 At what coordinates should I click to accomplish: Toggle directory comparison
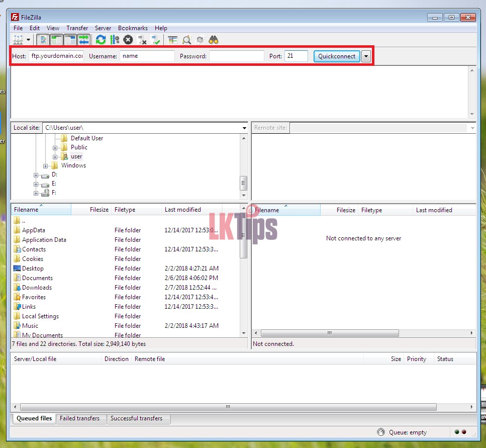186,40
